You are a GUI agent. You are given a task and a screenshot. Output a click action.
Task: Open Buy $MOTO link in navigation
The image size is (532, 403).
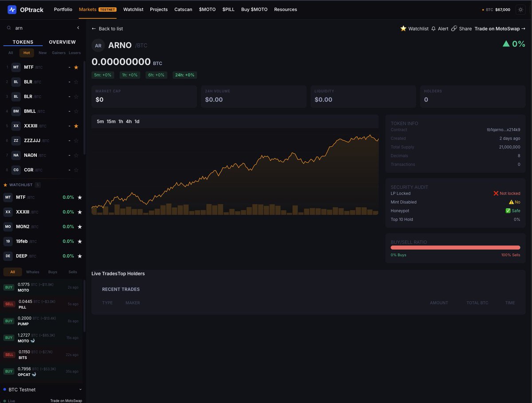click(254, 9)
